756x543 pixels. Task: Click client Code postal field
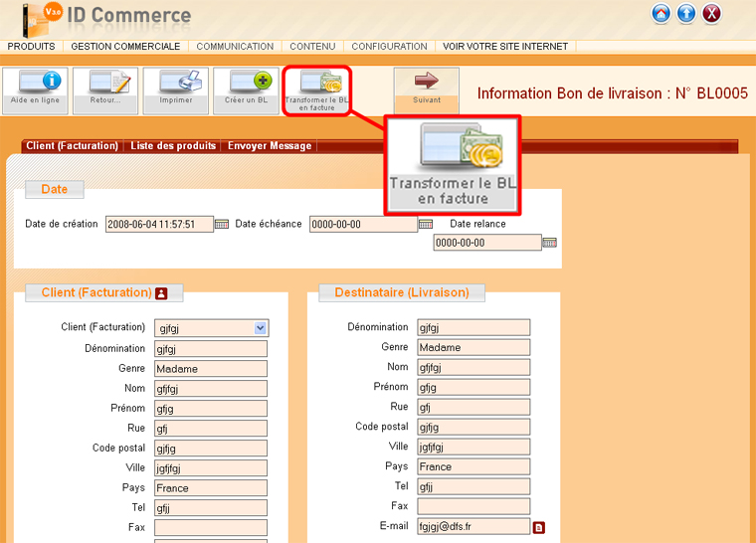(x=211, y=448)
